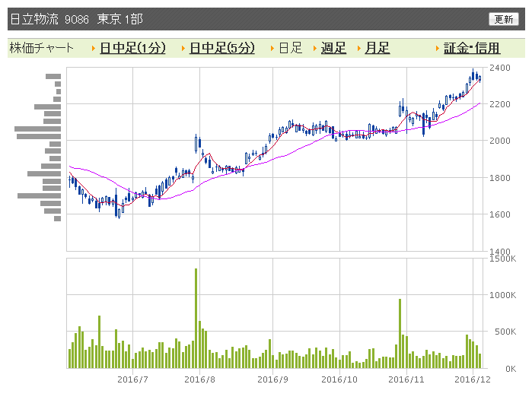This screenshot has height=400, width=532.
Task: Click orange arrow before 日中足(5分)
Action: pos(183,49)
